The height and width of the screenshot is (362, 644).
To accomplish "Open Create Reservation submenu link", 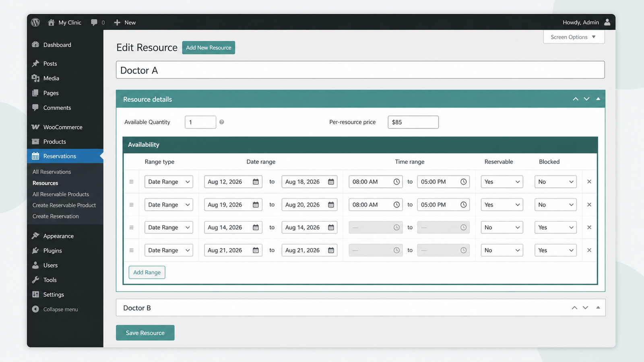I will (56, 216).
